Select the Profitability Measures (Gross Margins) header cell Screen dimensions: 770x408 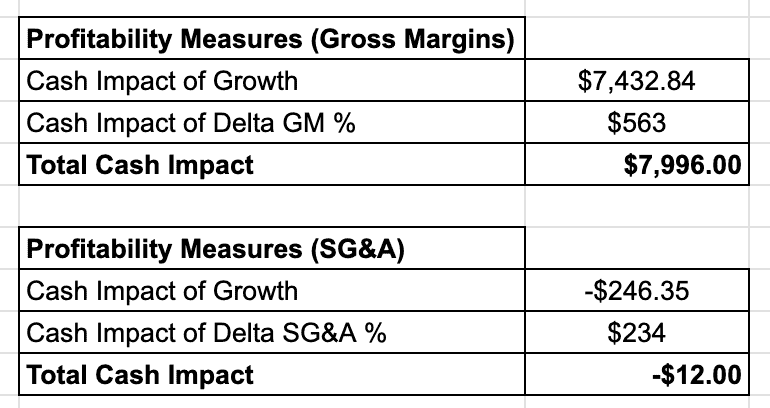(270, 40)
